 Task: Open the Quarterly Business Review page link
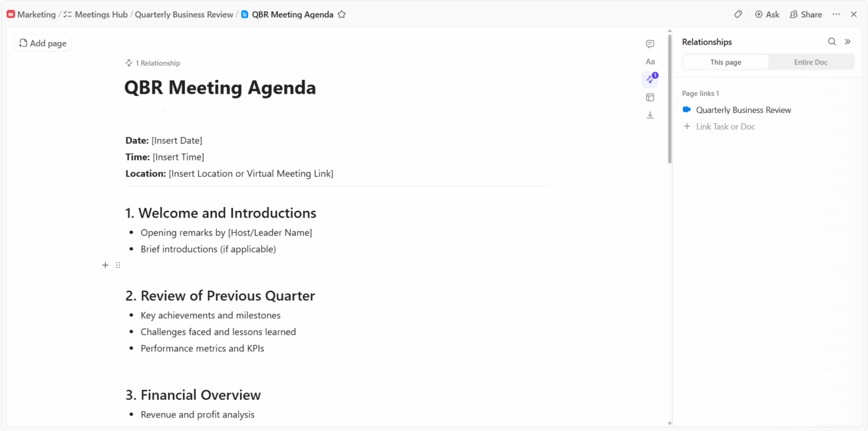click(x=744, y=110)
